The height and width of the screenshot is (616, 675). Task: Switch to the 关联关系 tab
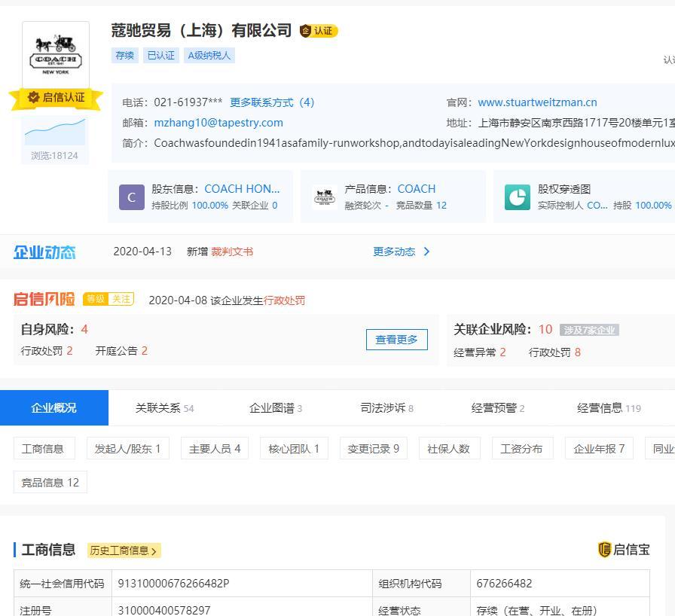[164, 408]
